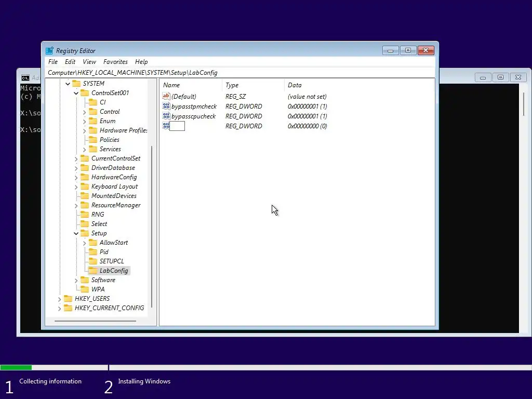Open the Help menu

coord(141,62)
